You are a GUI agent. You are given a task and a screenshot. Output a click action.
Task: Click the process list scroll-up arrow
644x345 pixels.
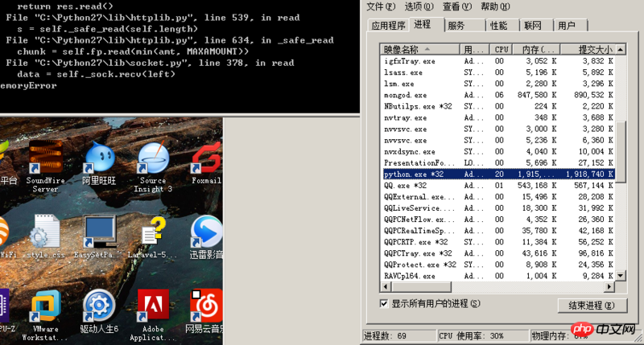pos(621,50)
